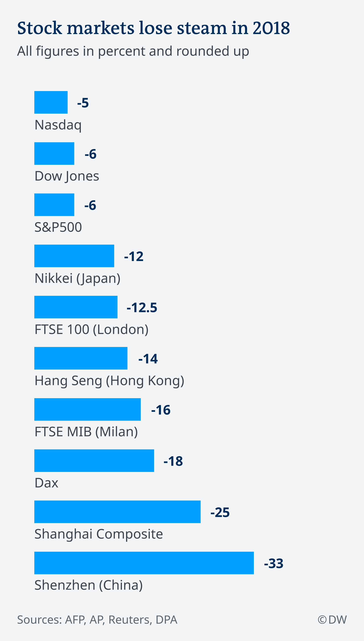This screenshot has width=364, height=641.
Task: Click the Dow Jones bar
Action: 54,153
